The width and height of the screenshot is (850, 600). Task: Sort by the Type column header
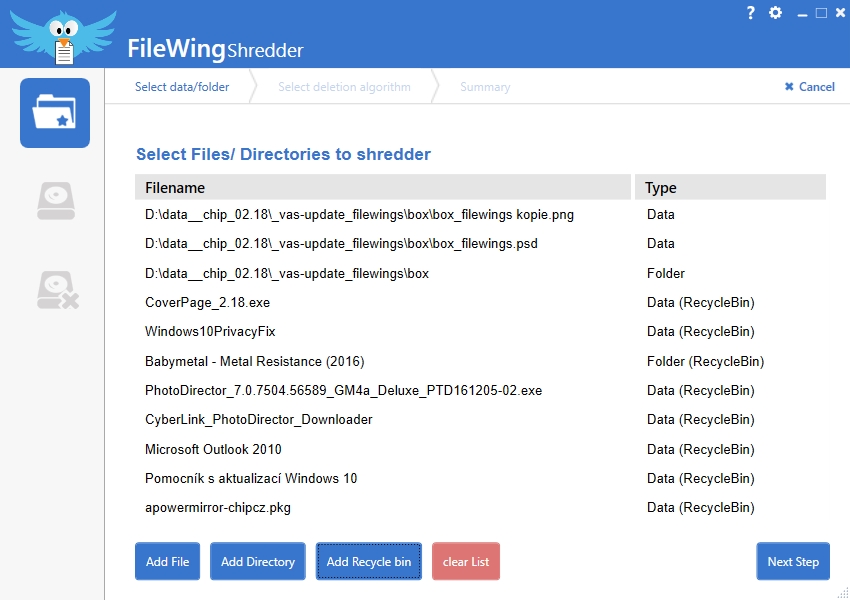tap(730, 188)
